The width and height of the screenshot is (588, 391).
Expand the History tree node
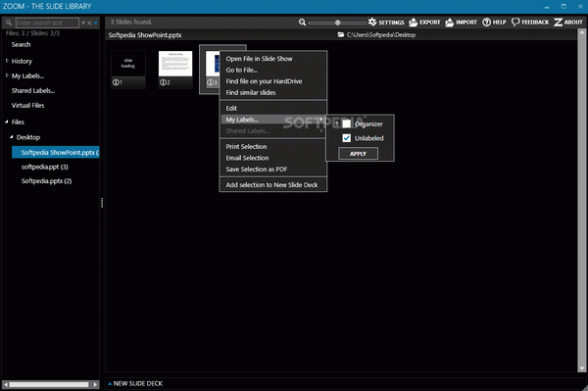pyautogui.click(x=7, y=61)
